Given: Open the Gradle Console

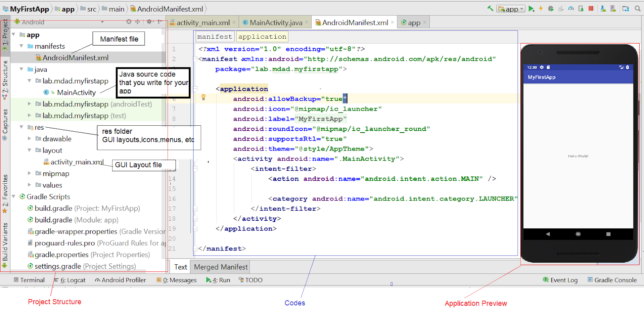Looking at the screenshot, I should pyautogui.click(x=612, y=280).
